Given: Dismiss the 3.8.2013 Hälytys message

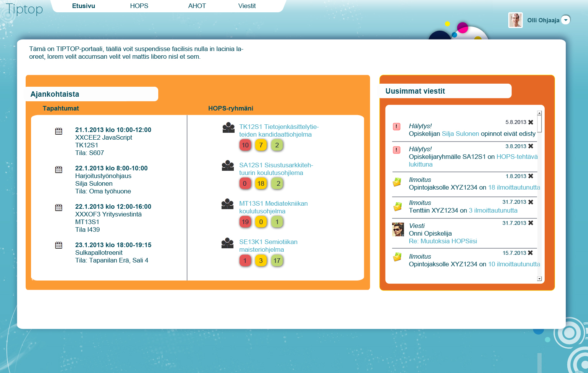Looking at the screenshot, I should [x=531, y=146].
